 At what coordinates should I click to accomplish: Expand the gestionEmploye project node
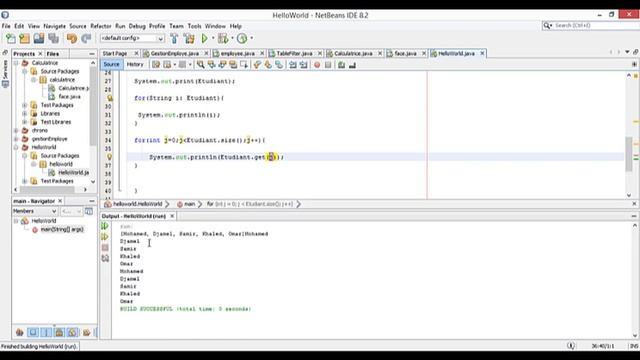[16, 139]
